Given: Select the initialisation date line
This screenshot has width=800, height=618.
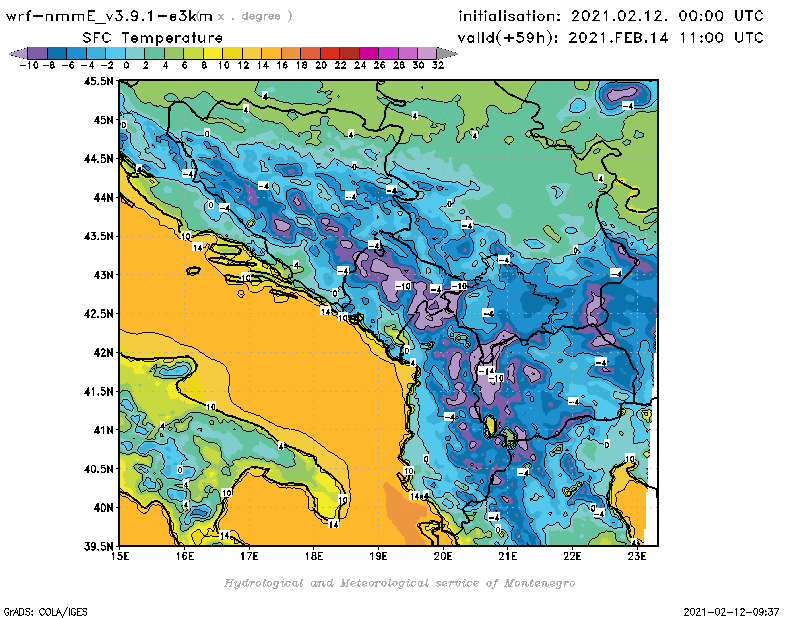Looking at the screenshot, I should (611, 16).
